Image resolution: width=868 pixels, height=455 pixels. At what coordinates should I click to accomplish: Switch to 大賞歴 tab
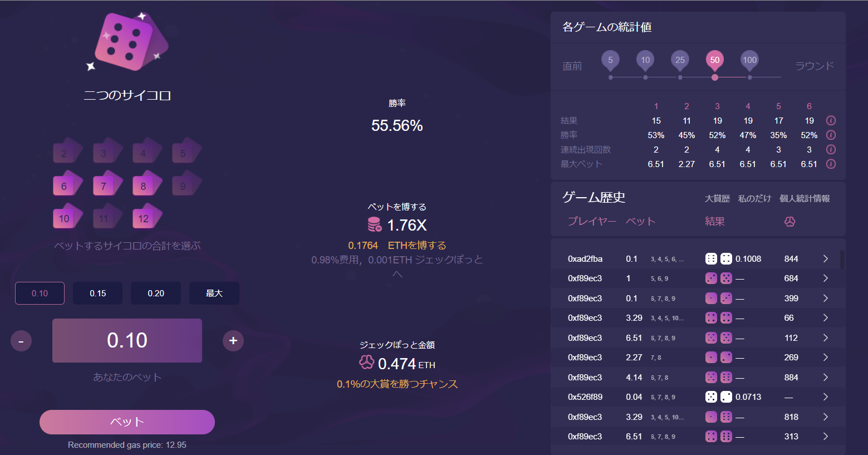pos(717,198)
